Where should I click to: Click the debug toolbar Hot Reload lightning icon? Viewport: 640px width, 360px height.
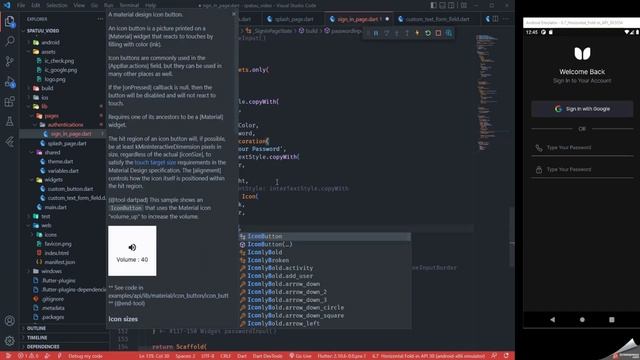417,33
